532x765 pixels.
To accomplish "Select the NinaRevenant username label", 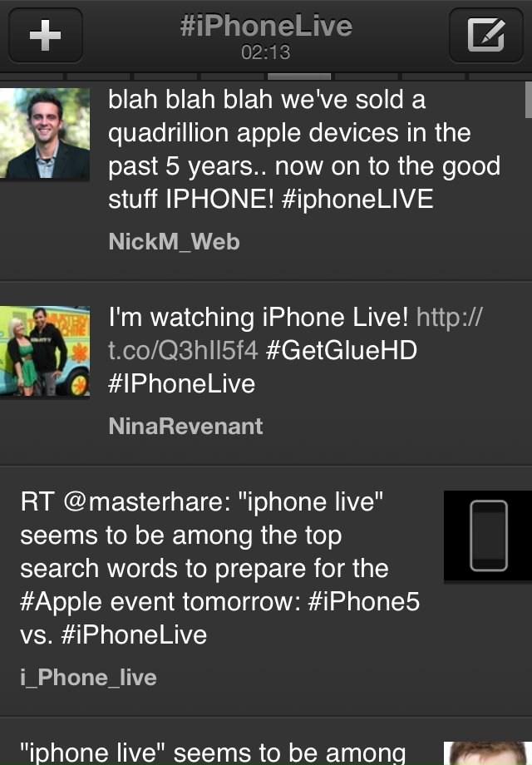I will [186, 426].
